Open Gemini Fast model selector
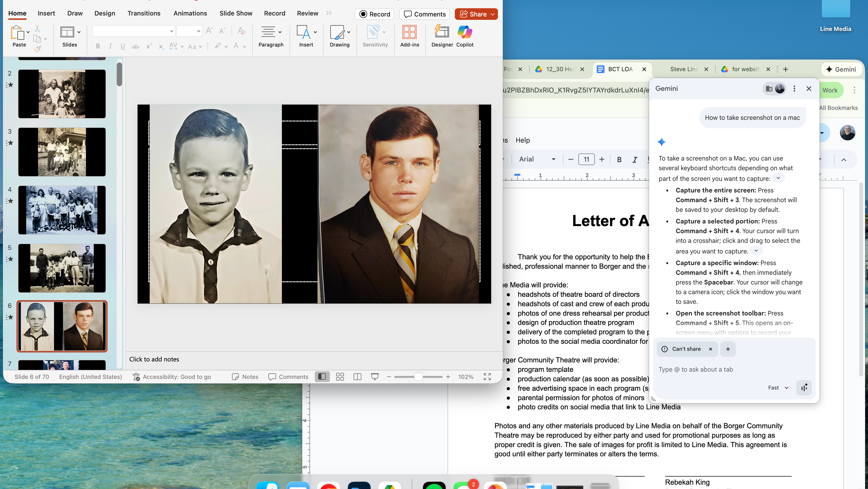868x489 pixels. (x=778, y=388)
